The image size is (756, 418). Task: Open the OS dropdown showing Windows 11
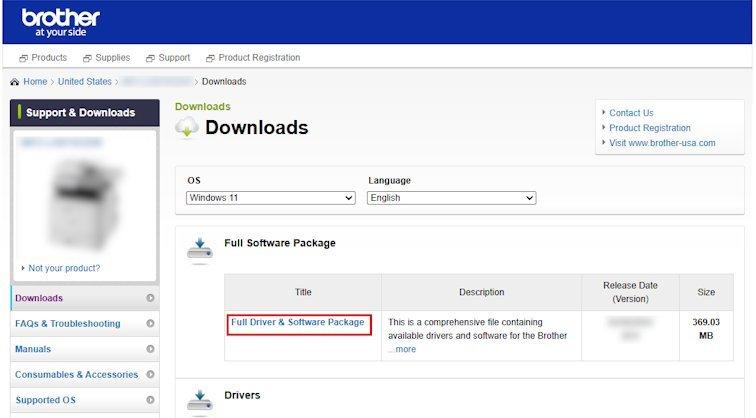click(x=270, y=198)
